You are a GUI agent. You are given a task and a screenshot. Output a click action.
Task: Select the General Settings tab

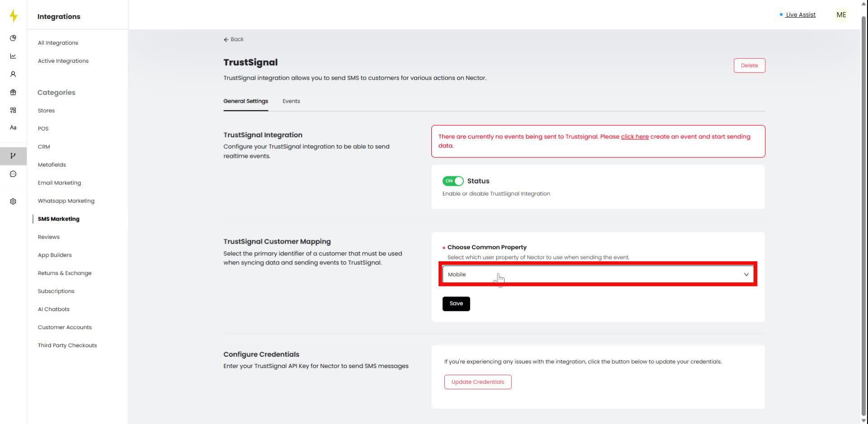click(x=245, y=101)
